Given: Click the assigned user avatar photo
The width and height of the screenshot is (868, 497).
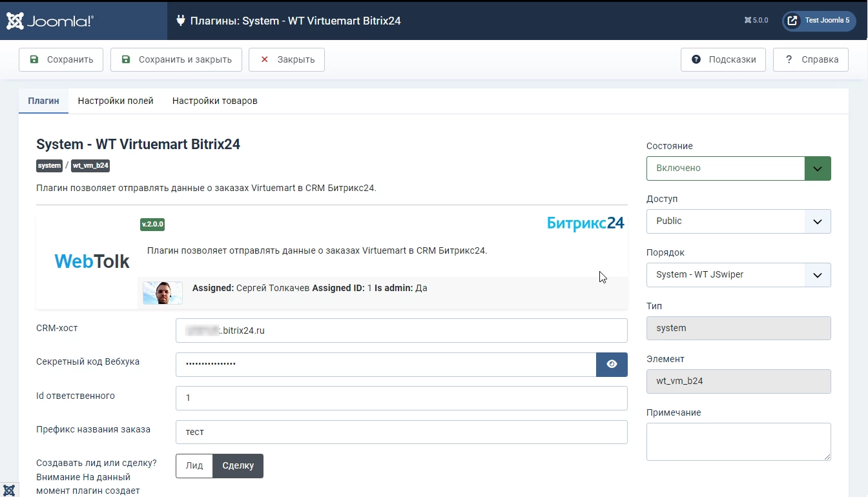Looking at the screenshot, I should coord(163,292).
